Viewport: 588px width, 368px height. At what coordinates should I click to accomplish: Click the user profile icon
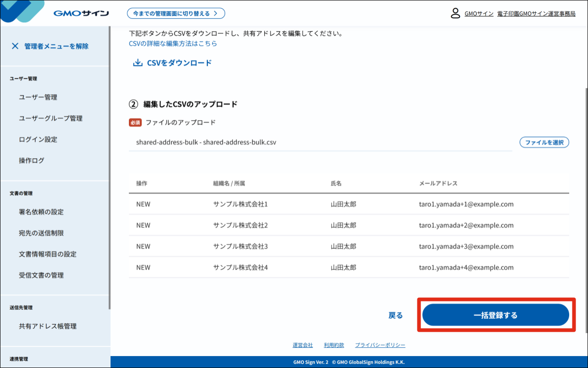pos(455,13)
